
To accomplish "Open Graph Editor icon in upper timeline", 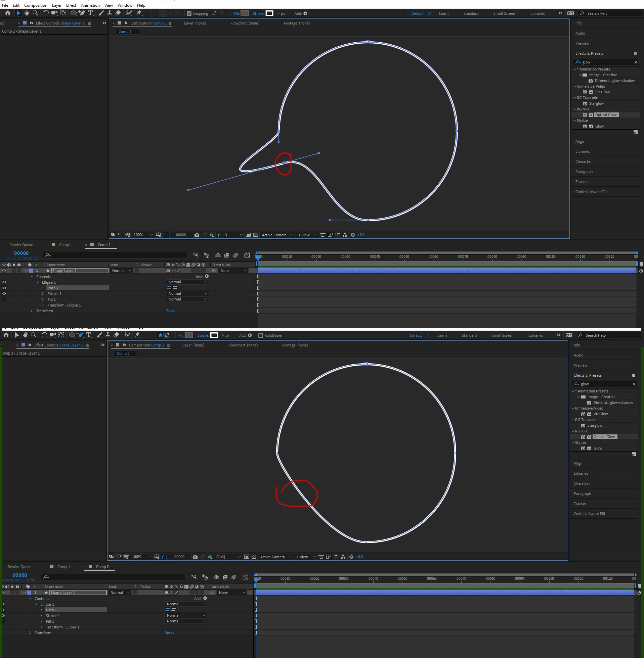I will pyautogui.click(x=247, y=255).
